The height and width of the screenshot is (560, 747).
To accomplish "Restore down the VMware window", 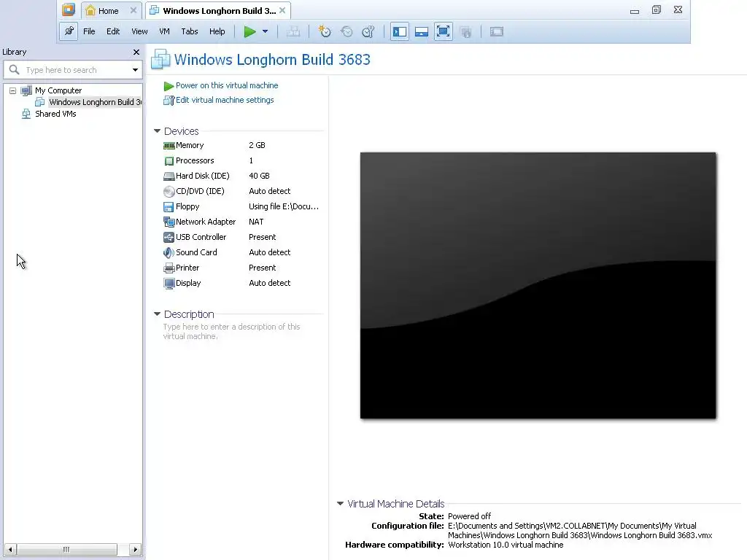I will [x=656, y=10].
